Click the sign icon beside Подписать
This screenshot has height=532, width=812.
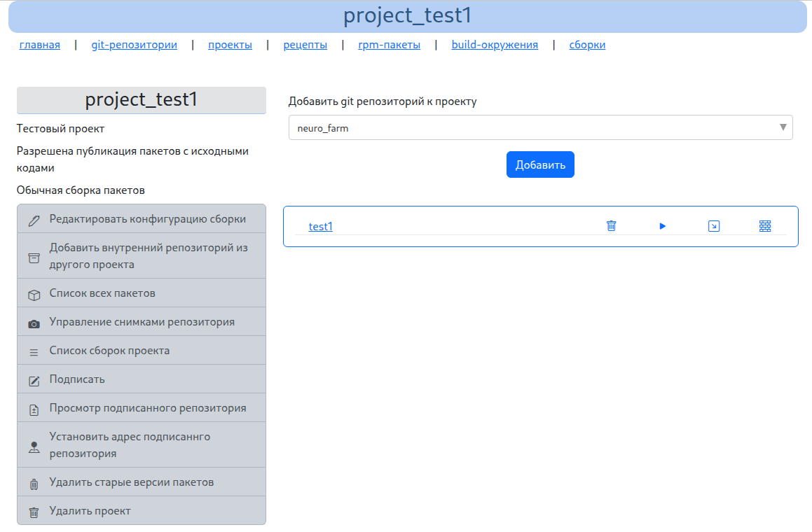(34, 381)
